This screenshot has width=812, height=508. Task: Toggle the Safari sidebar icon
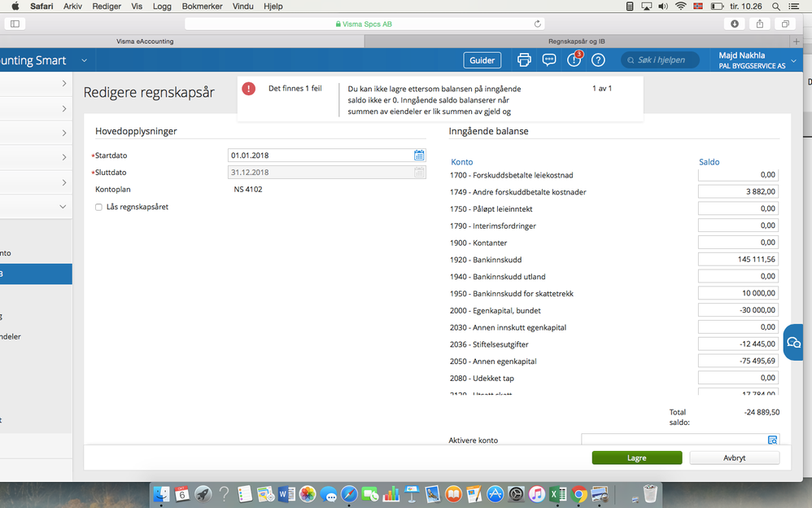click(x=15, y=24)
